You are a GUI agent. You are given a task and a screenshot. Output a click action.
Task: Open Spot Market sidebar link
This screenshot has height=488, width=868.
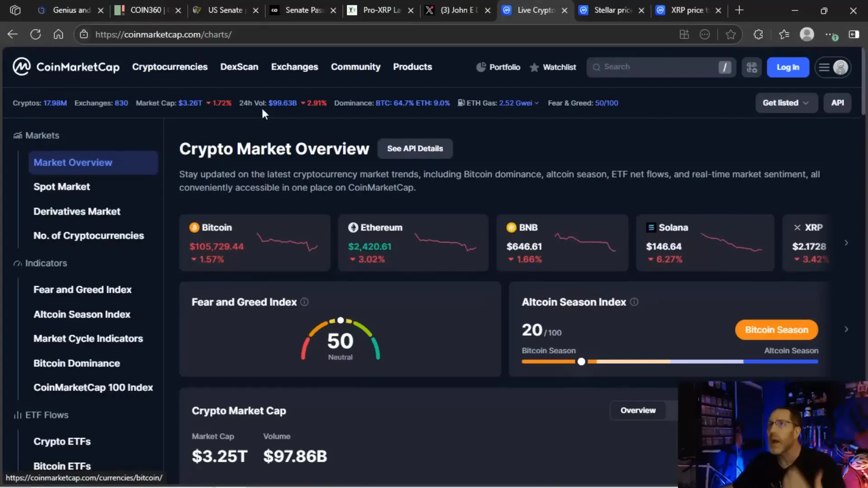pyautogui.click(x=61, y=187)
